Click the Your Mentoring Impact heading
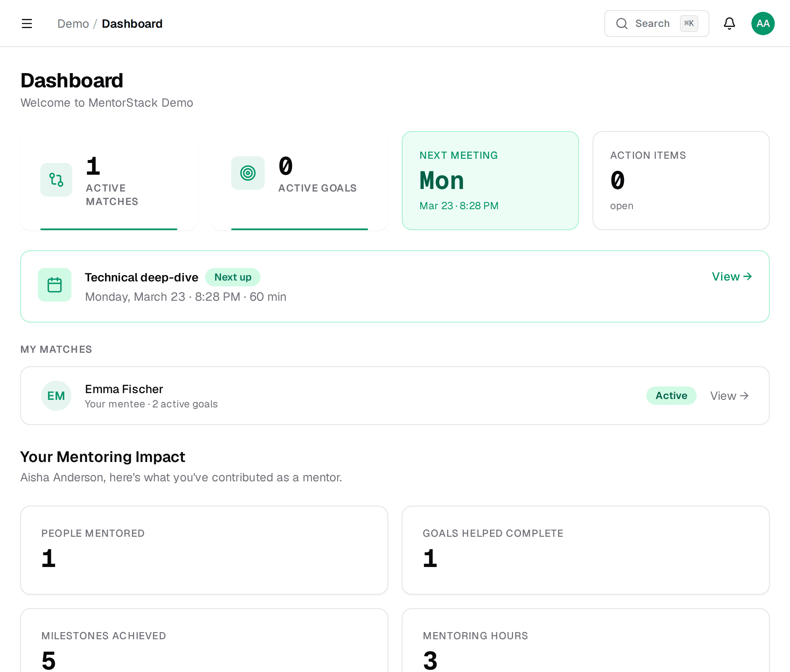 tap(103, 457)
